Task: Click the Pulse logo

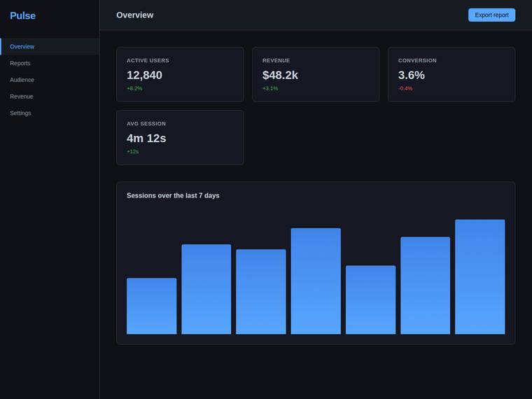Action: click(22, 15)
